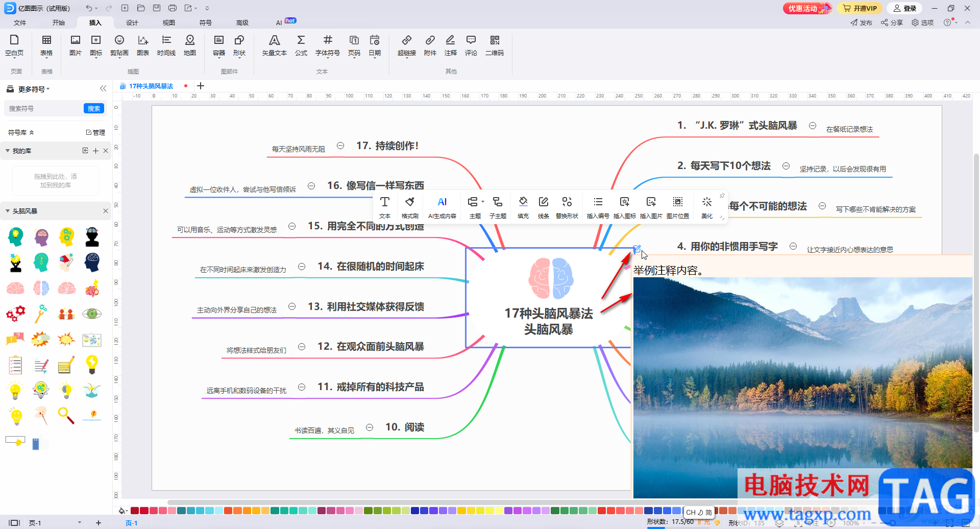Switch to the 视图 ribbon tab

pos(169,22)
